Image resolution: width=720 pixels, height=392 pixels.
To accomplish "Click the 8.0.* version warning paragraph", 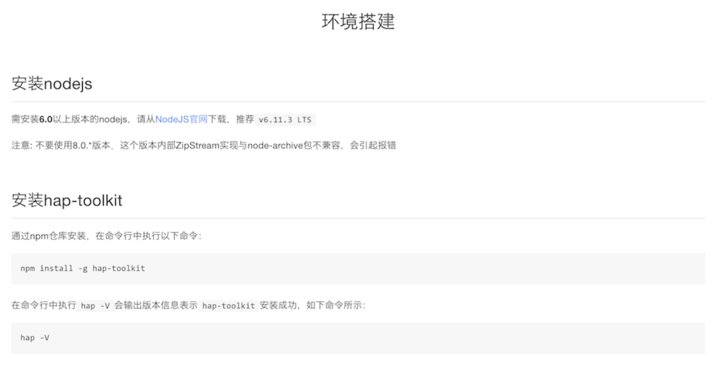I will tap(204, 146).
